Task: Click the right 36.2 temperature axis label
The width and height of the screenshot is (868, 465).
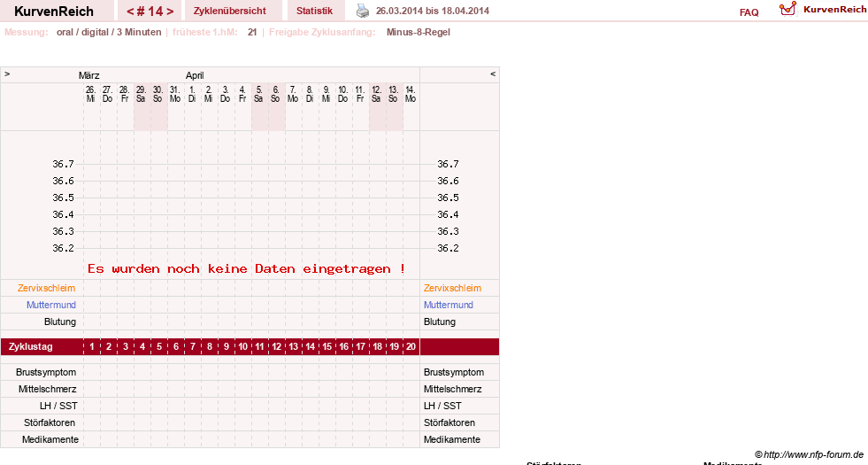Action: tap(448, 248)
